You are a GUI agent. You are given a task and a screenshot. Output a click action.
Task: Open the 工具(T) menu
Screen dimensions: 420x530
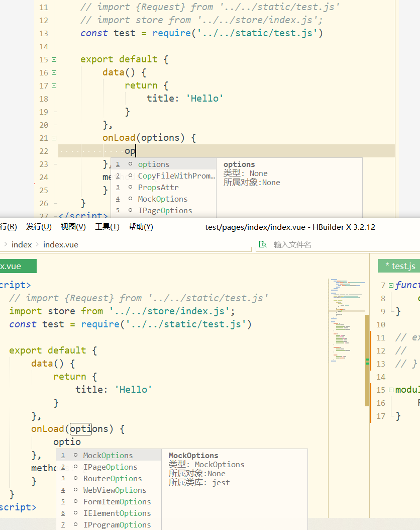(107, 227)
